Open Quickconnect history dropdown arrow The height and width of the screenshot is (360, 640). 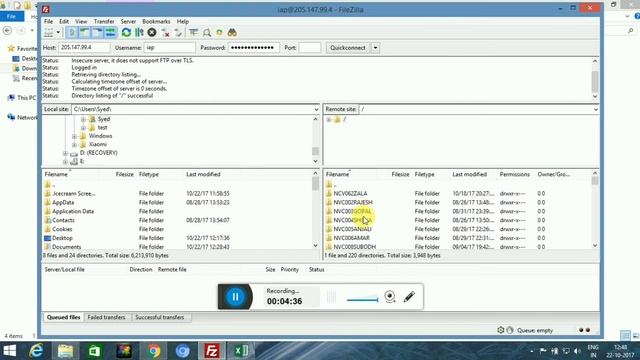(375, 48)
